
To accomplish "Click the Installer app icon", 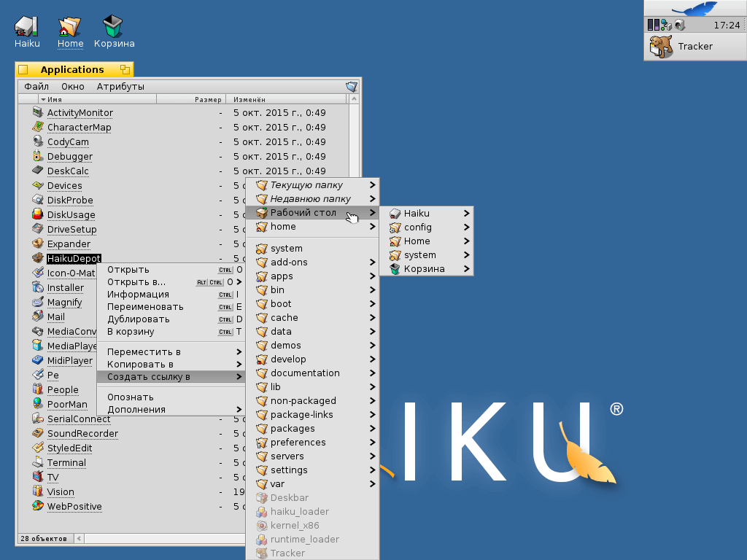I will click(x=38, y=287).
